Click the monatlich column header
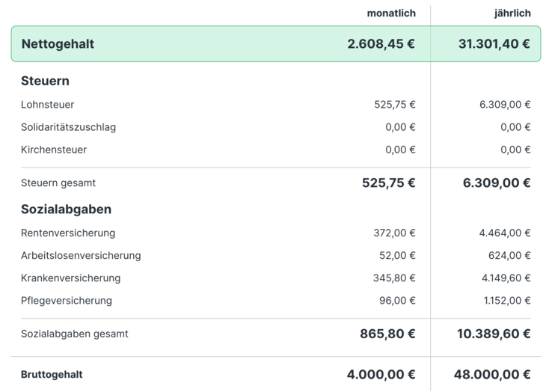Viewport: 552px width, 392px height. point(391,13)
